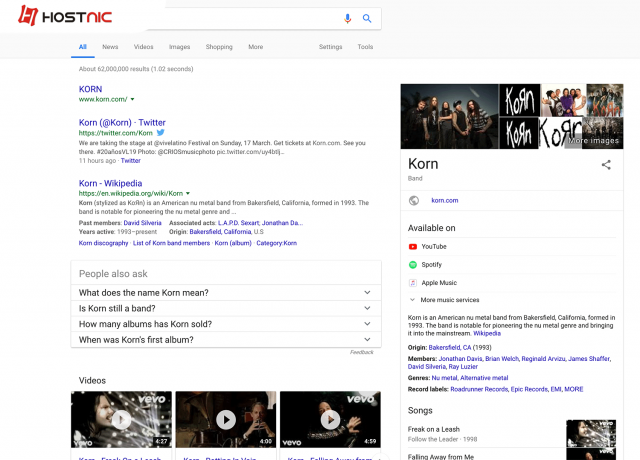Click the Wikipedia link in band description
The image size is (640, 460).
487,333
